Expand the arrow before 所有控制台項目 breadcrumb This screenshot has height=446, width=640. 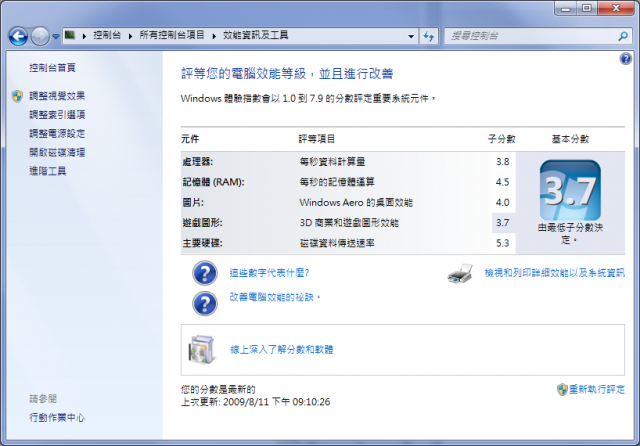(x=131, y=36)
